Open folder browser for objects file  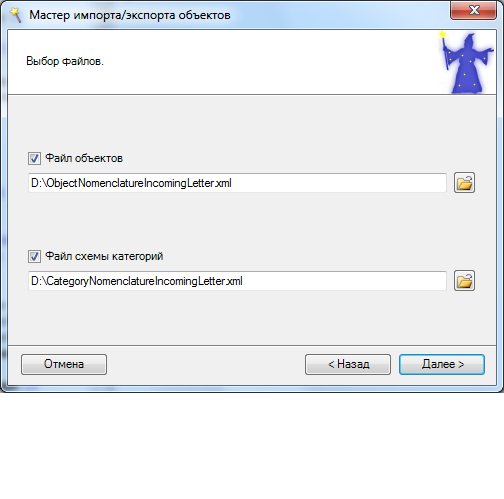pyautogui.click(x=464, y=183)
